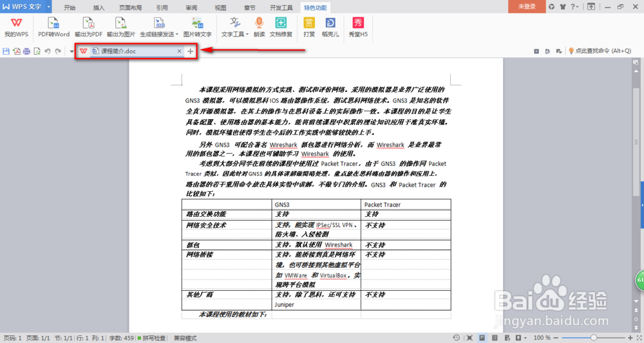Click the export-to-PDF icon in quick access bar

pyautogui.click(x=17, y=51)
